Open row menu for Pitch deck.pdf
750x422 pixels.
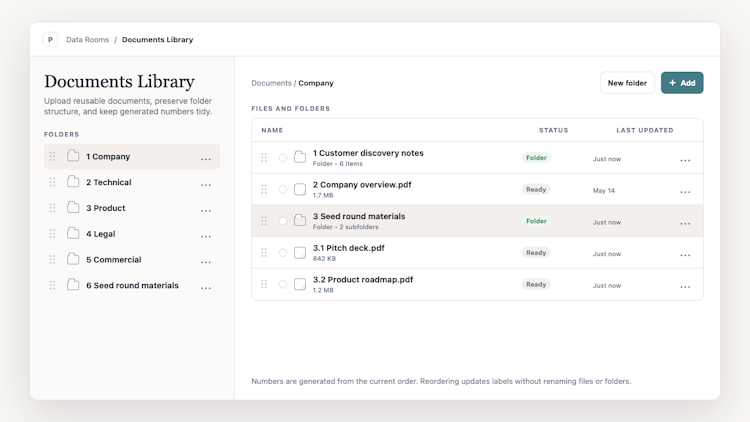(x=685, y=255)
